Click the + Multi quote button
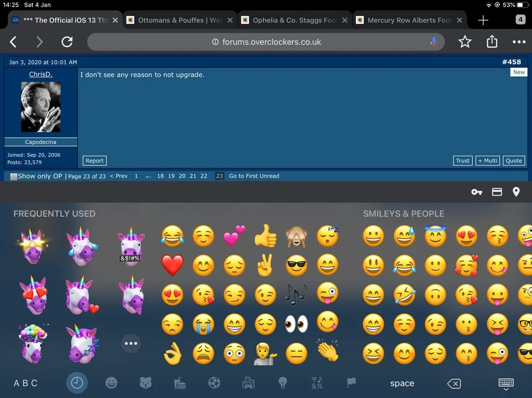 click(487, 161)
